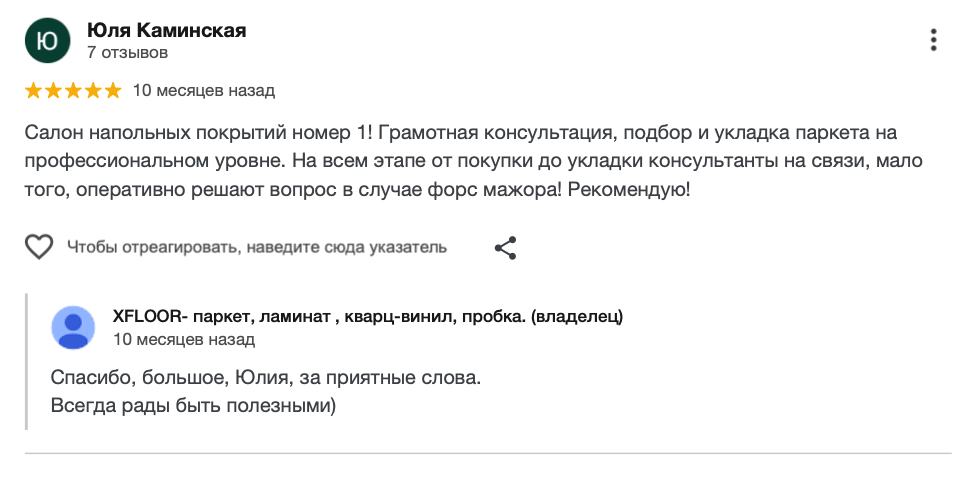Click the second rating star
972x478 pixels.
(x=53, y=91)
